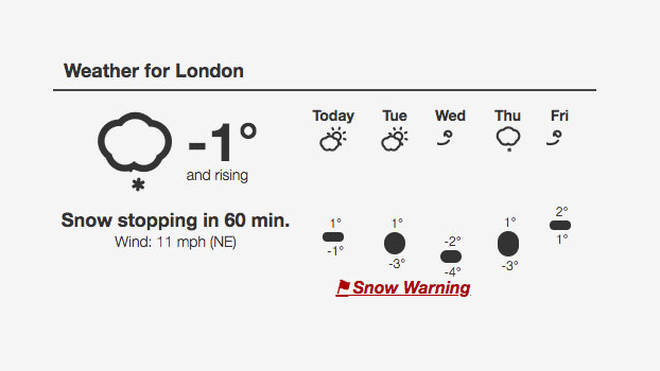
Task: Click Thursday's snow cloud icon
Action: point(508,139)
